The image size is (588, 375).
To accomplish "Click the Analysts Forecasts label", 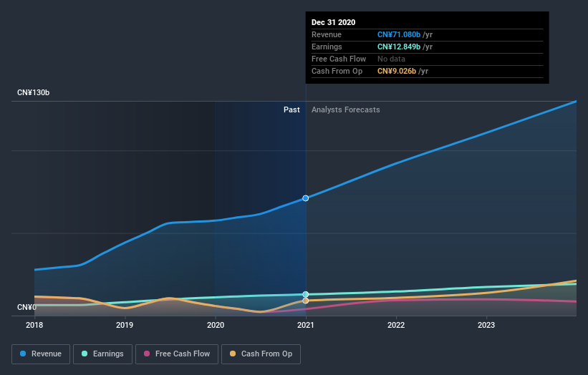I will (x=345, y=109).
